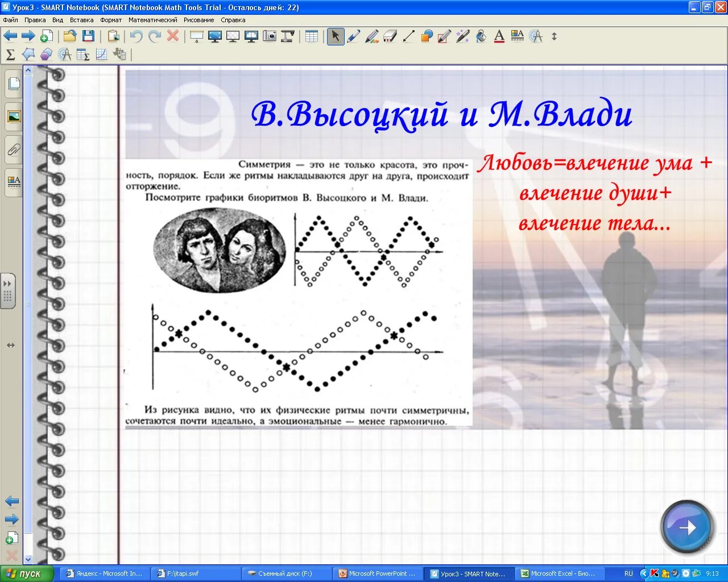This screenshot has height=582, width=728.
Task: Show the screen shade icon
Action: (x=197, y=36)
